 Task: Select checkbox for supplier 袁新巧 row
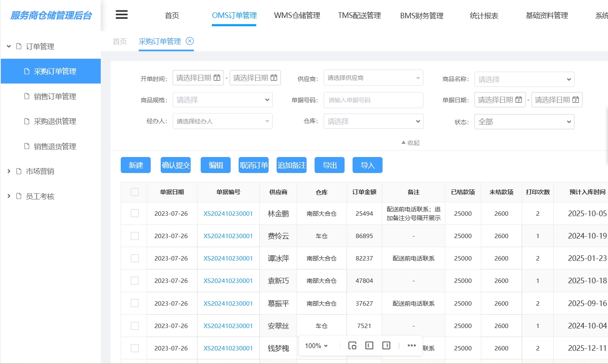[135, 280]
